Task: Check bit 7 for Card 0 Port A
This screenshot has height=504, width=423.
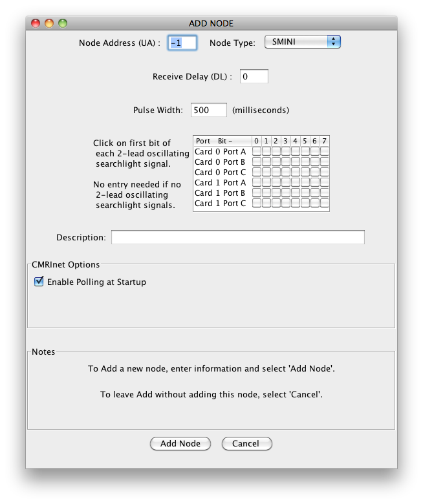Action: (325, 151)
